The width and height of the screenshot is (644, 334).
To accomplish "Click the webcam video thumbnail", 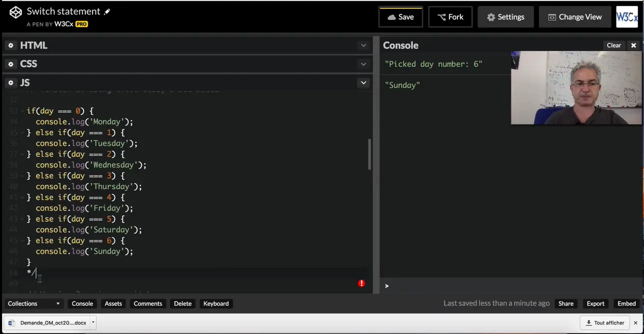I will coord(576,87).
